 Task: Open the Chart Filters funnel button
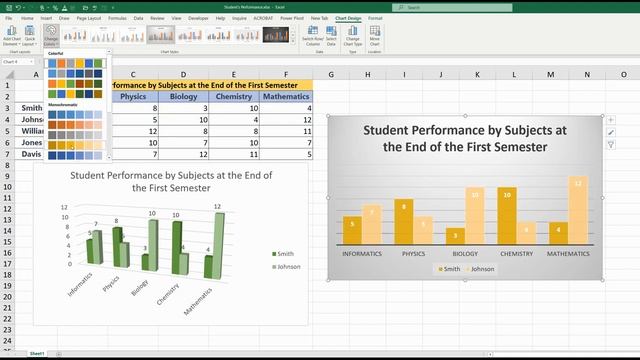(611, 144)
